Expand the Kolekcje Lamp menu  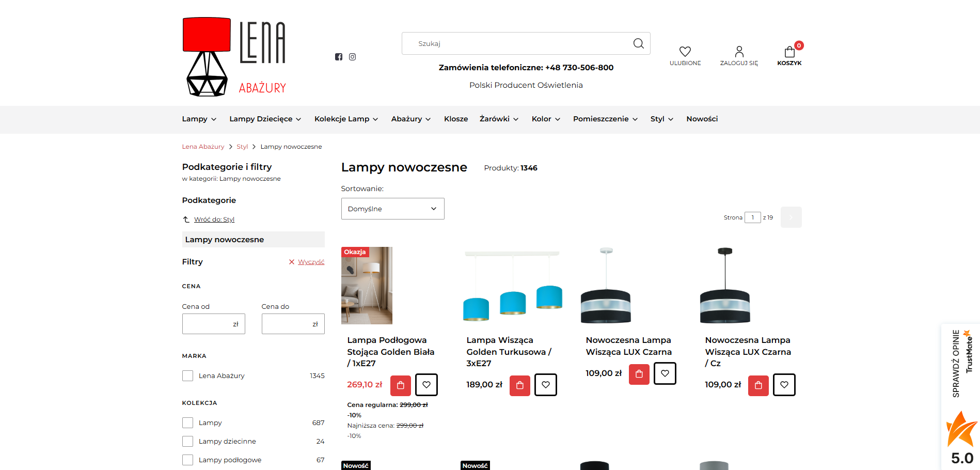(346, 119)
